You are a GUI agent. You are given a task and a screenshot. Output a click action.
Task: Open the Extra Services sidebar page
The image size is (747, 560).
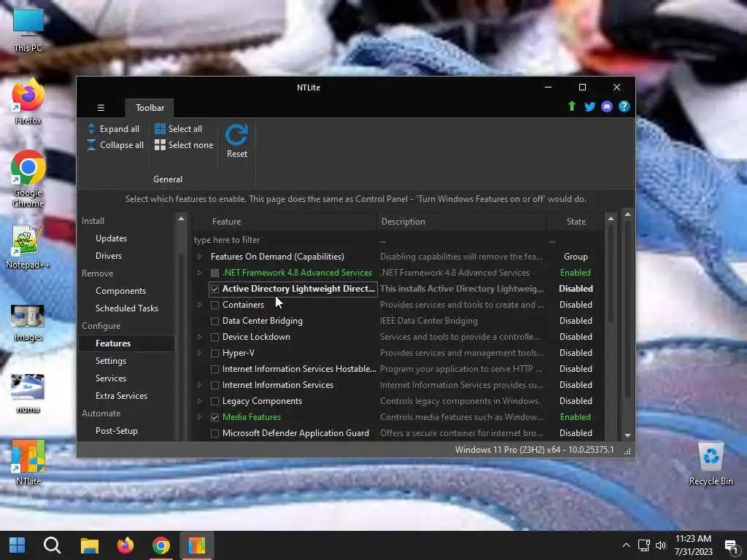pos(122,396)
